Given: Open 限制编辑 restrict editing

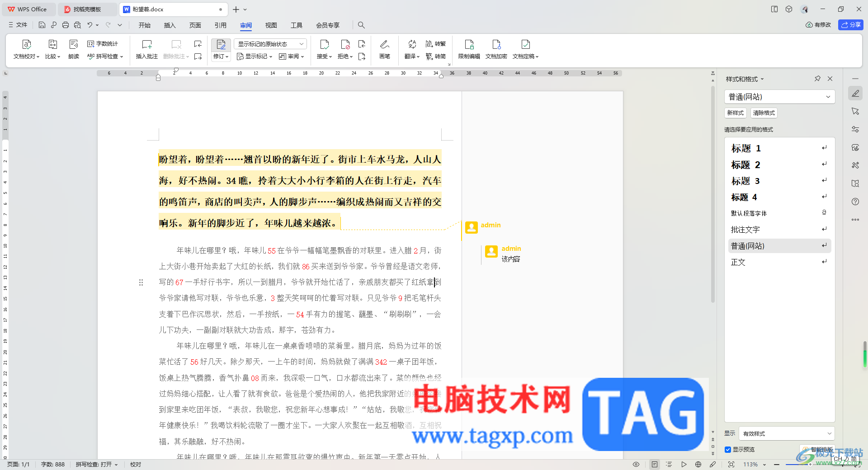Looking at the screenshot, I should (x=469, y=49).
